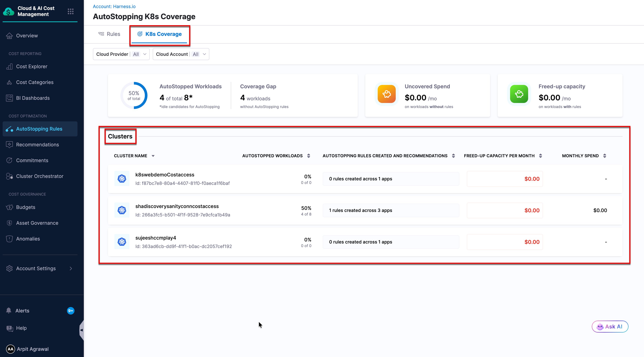
Task: Click freed-up $0.00 for shadiscoverysanityconncostaccess
Action: pos(504,210)
